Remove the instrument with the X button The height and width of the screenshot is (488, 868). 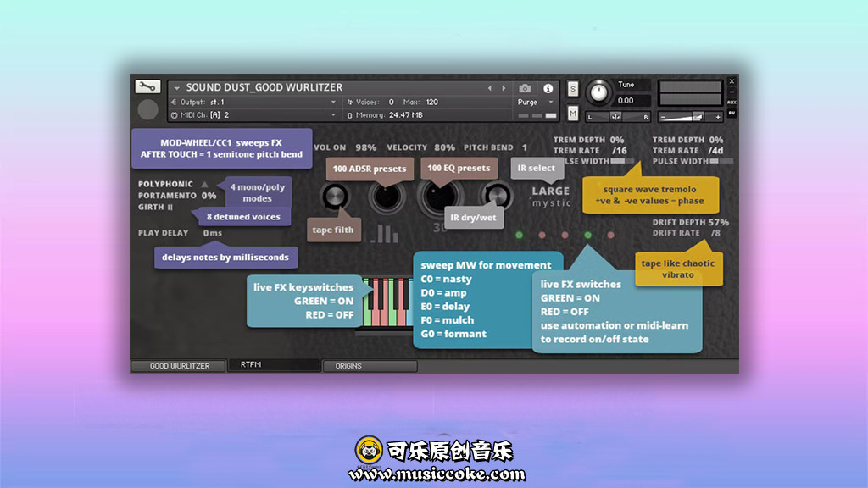coord(732,81)
